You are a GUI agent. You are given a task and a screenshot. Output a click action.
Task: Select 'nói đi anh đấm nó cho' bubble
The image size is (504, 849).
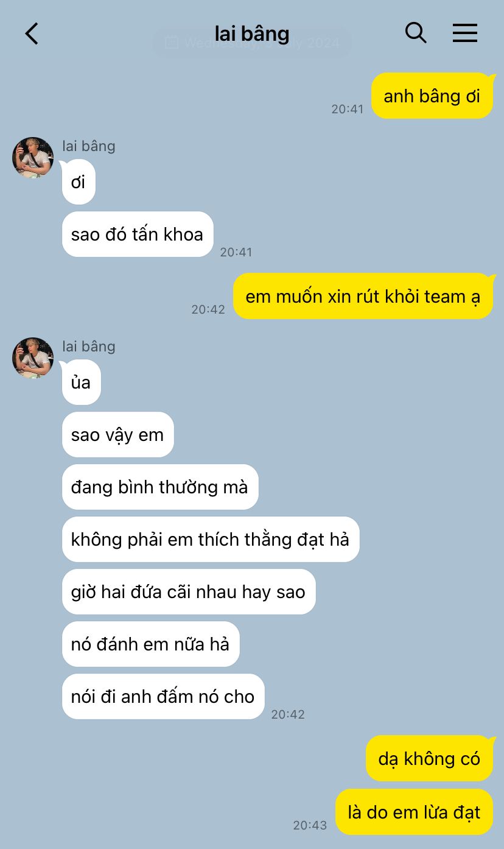163,697
